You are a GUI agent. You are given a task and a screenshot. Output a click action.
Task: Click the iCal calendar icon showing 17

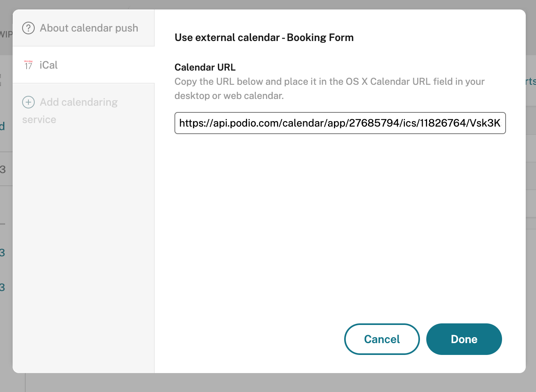tap(28, 65)
